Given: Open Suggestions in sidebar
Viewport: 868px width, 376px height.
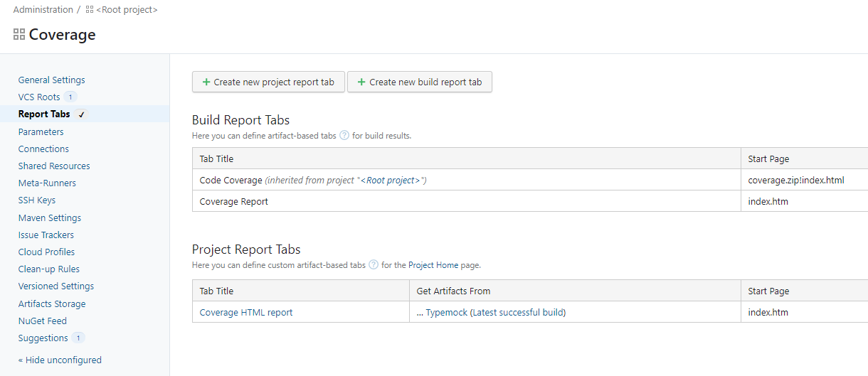Looking at the screenshot, I should click(43, 338).
